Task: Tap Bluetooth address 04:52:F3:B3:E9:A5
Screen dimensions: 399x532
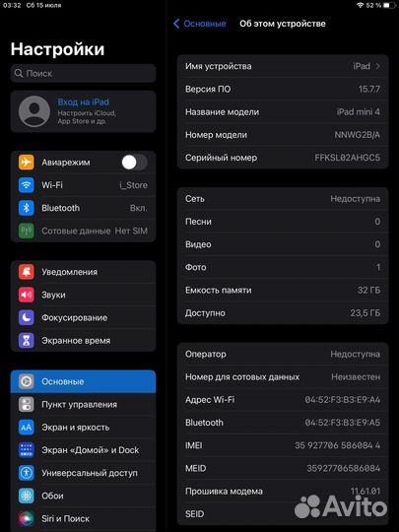Action: click(342, 423)
